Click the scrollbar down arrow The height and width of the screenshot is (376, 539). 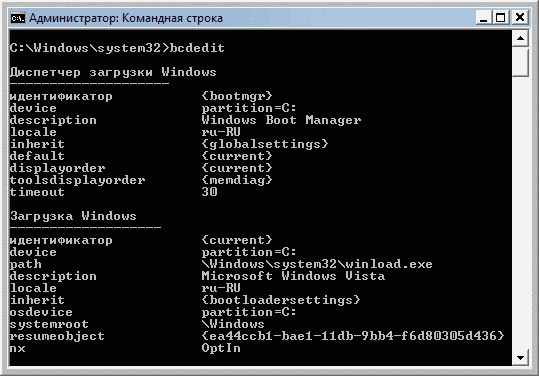pos(520,358)
